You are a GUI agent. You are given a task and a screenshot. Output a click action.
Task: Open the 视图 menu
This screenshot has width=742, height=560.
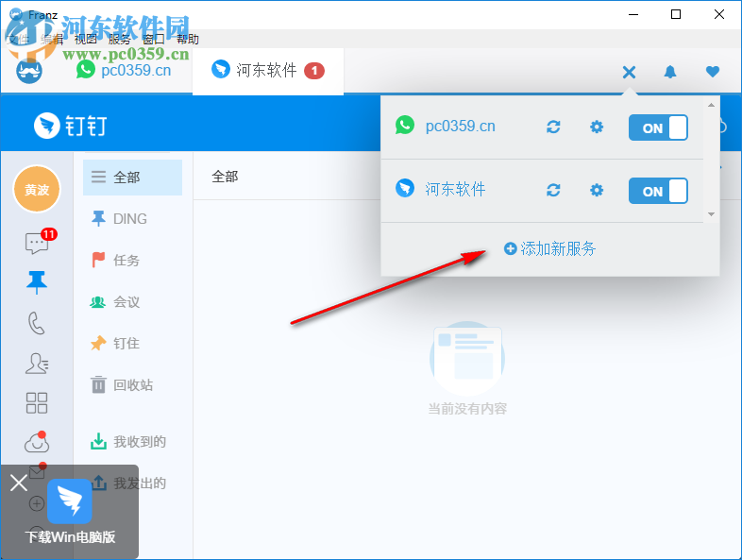(x=86, y=40)
